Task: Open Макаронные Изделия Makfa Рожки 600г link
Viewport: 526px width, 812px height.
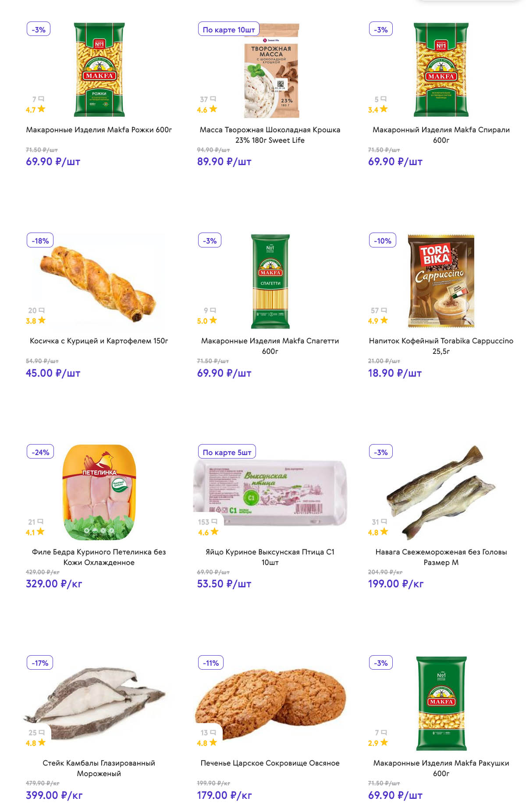Action: click(99, 130)
